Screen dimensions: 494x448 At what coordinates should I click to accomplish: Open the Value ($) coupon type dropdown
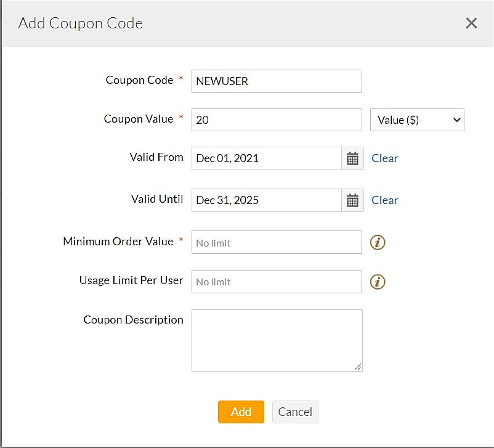[x=417, y=120]
